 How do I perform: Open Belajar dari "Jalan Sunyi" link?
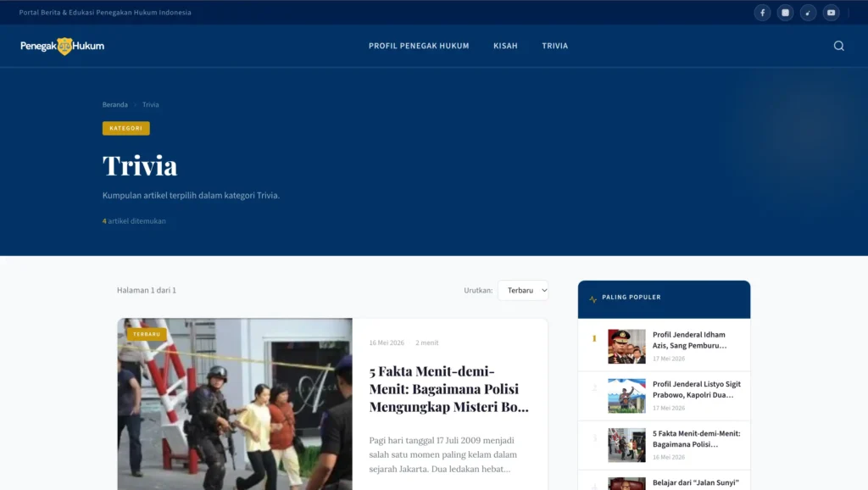[x=696, y=483]
